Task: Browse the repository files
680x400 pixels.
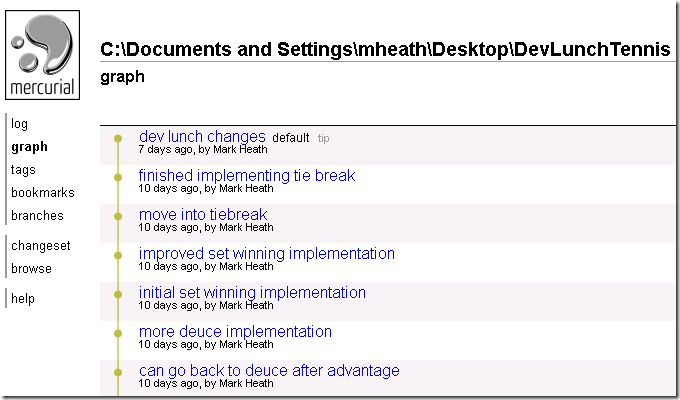Action: pos(31,269)
